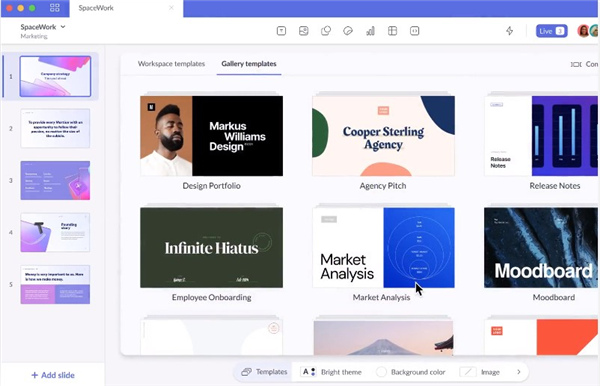Image resolution: width=600 pixels, height=386 pixels.
Task: Choose the Market Analysis template thumbnail
Action: (383, 248)
